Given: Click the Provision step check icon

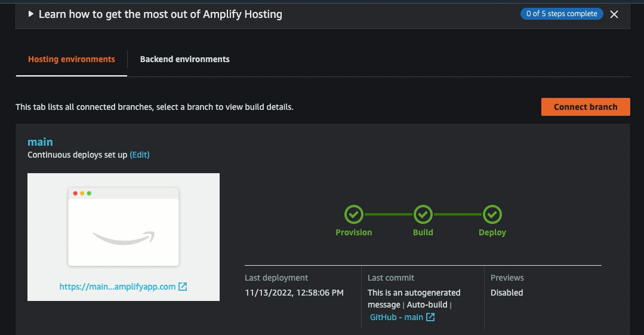Looking at the screenshot, I should tap(353, 214).
